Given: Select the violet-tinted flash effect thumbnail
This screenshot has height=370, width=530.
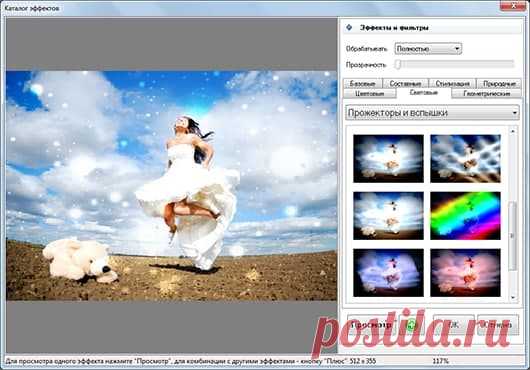Looking at the screenshot, I should point(388,273).
